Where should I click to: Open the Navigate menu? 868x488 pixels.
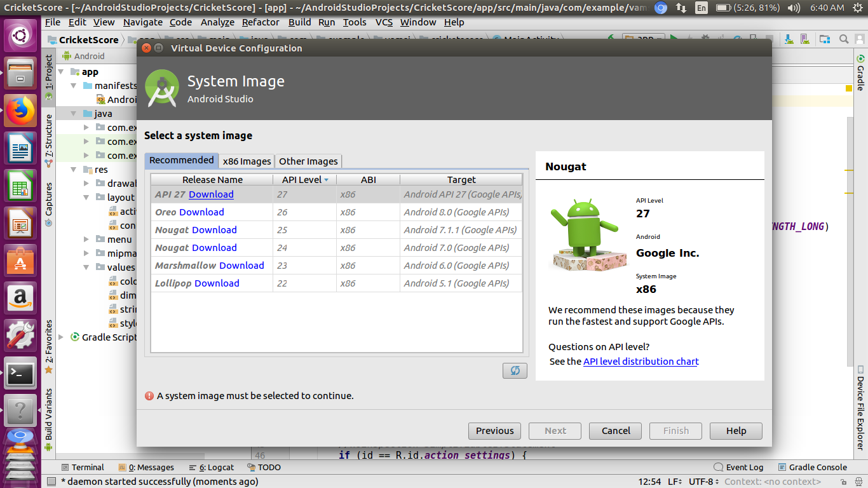[143, 22]
